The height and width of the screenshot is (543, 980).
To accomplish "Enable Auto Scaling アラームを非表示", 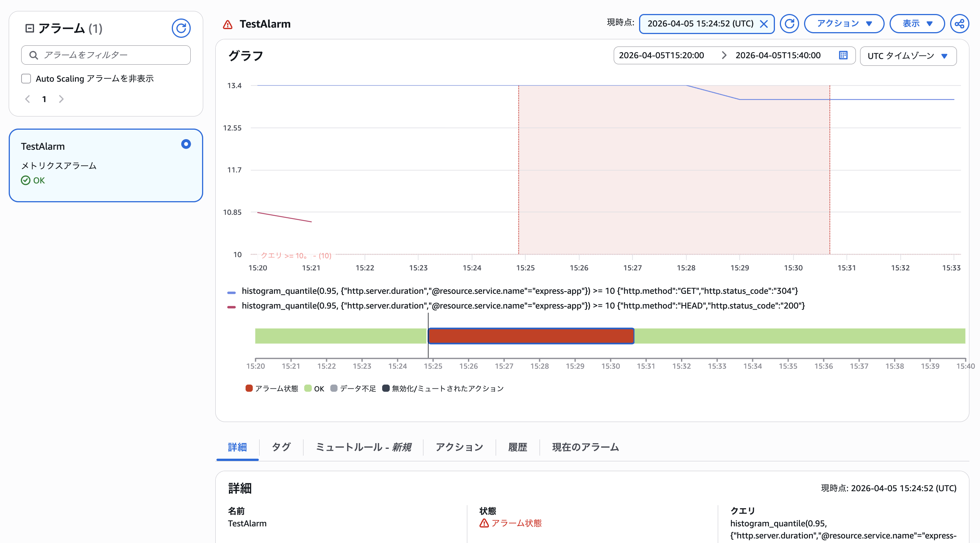I will click(x=26, y=78).
